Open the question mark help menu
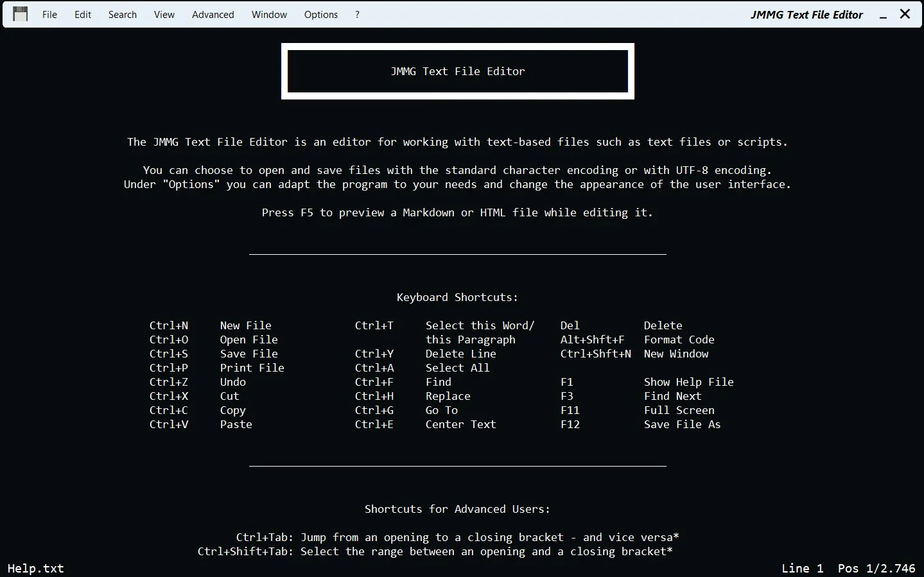Image resolution: width=924 pixels, height=577 pixels. 357,14
